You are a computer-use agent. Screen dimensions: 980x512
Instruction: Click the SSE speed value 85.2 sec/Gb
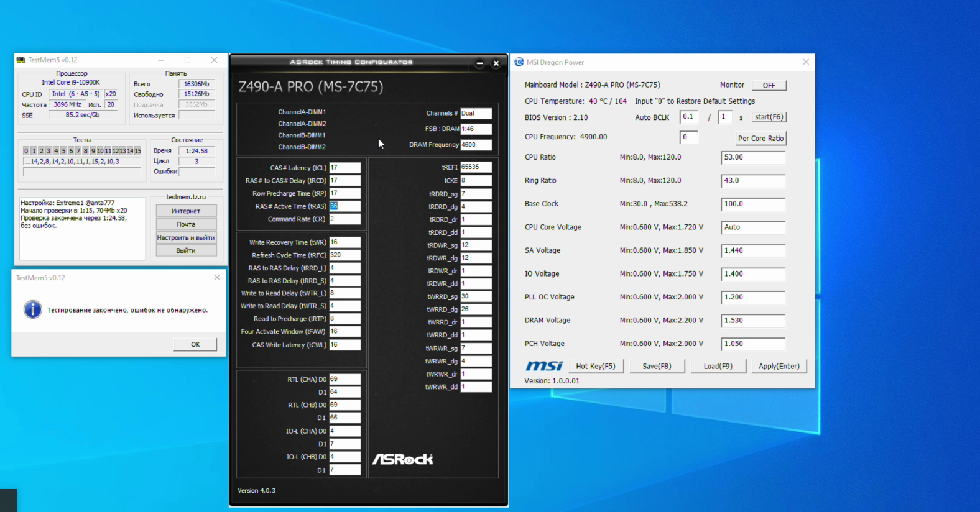click(83, 115)
